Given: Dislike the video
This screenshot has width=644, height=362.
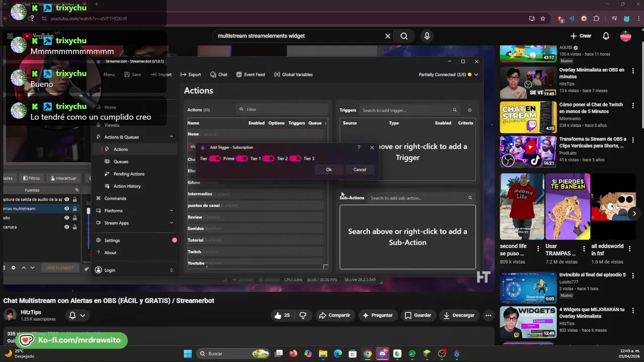Looking at the screenshot, I should (x=303, y=315).
